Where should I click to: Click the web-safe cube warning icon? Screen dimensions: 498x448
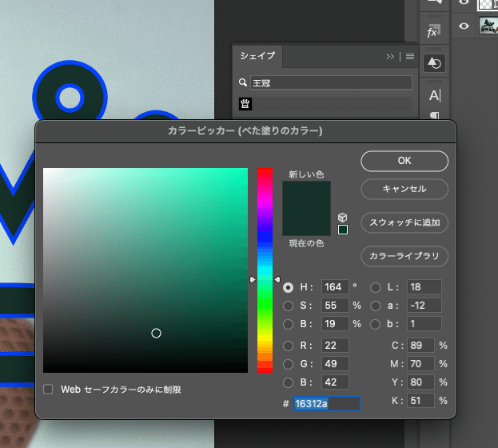tap(342, 217)
